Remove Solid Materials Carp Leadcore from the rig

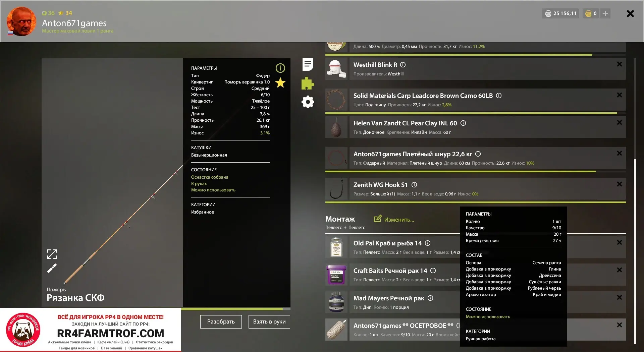[620, 95]
